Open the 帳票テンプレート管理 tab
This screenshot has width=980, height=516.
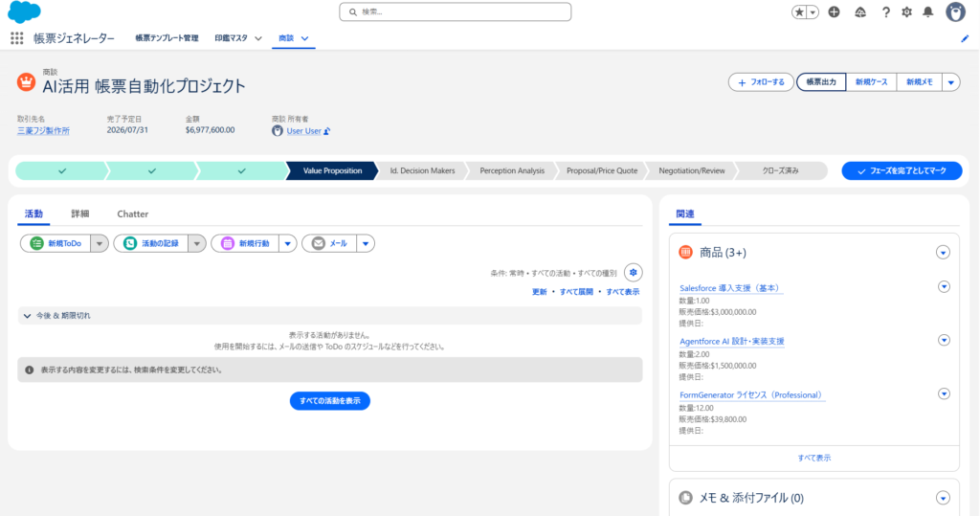point(167,38)
